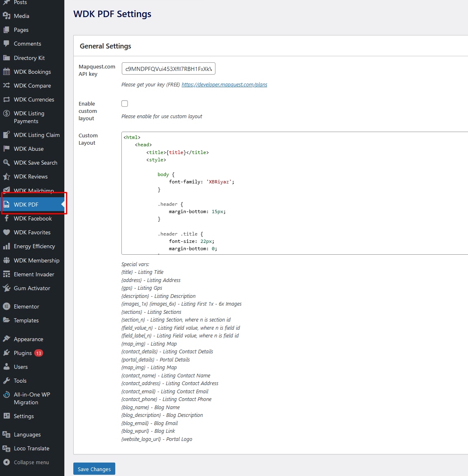Click the "{blog_name} - Blog Name" line

click(x=151, y=408)
